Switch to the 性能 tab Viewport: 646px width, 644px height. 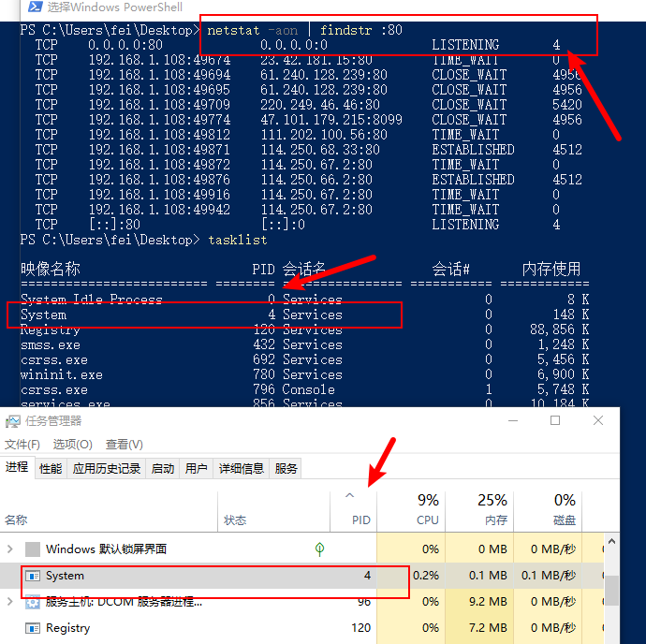(51, 468)
